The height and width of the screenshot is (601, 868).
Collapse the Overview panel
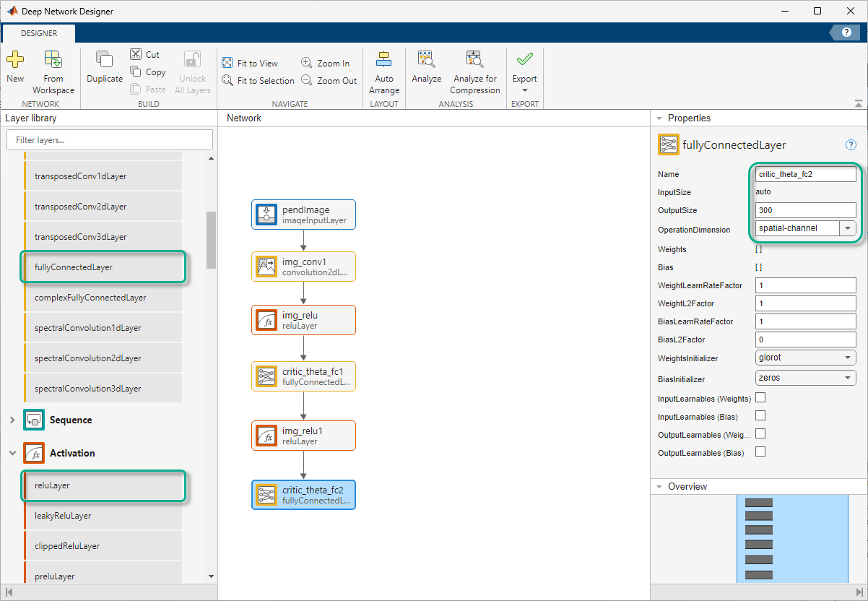tap(659, 486)
